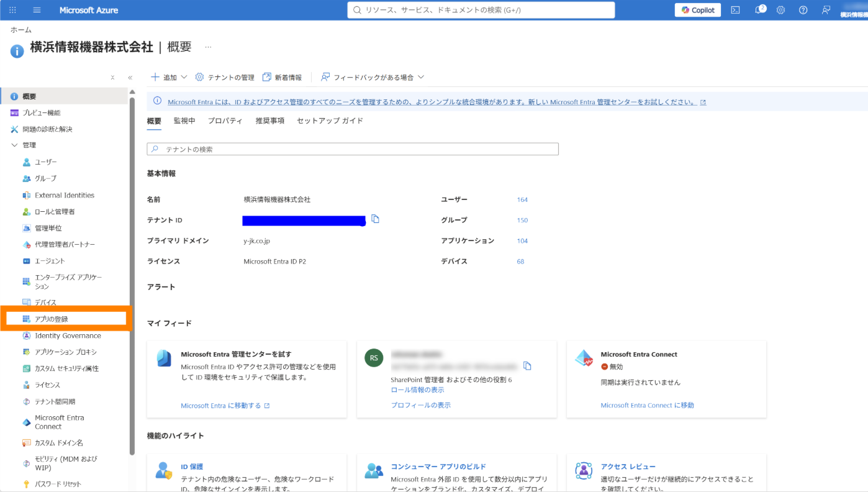Open the more options ellipsis beside title
868x492 pixels.
coord(208,47)
